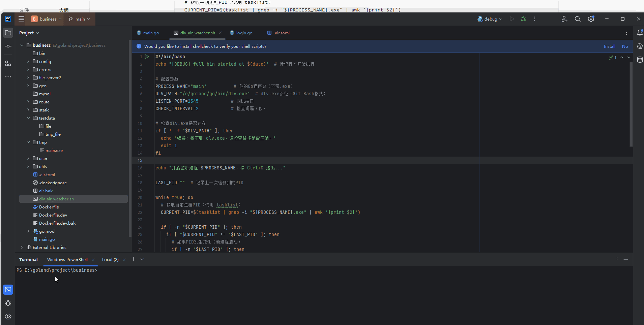This screenshot has width=644, height=325.
Task: Expand the go.mod node
Action: pos(28,231)
